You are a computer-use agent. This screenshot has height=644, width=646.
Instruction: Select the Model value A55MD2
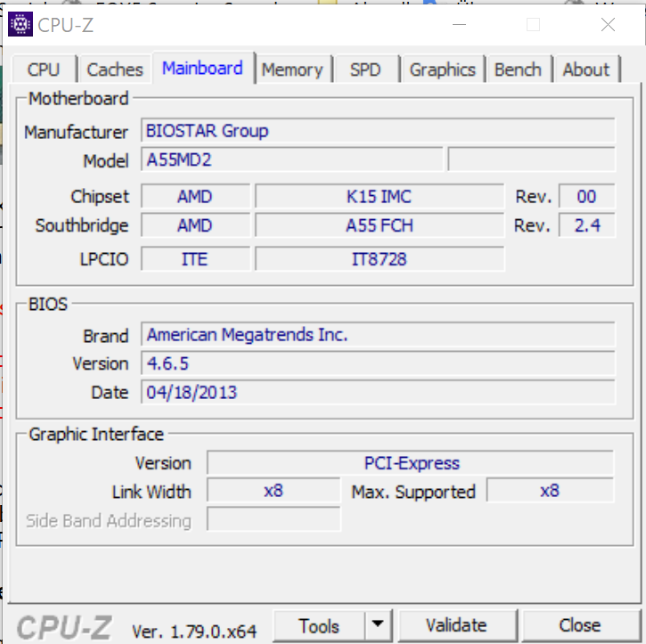click(291, 159)
